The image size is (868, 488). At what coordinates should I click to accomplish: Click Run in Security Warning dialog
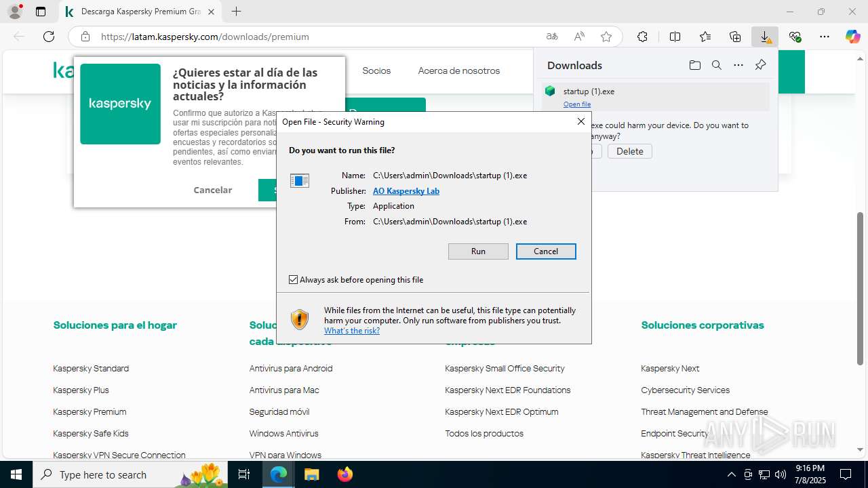pyautogui.click(x=478, y=251)
